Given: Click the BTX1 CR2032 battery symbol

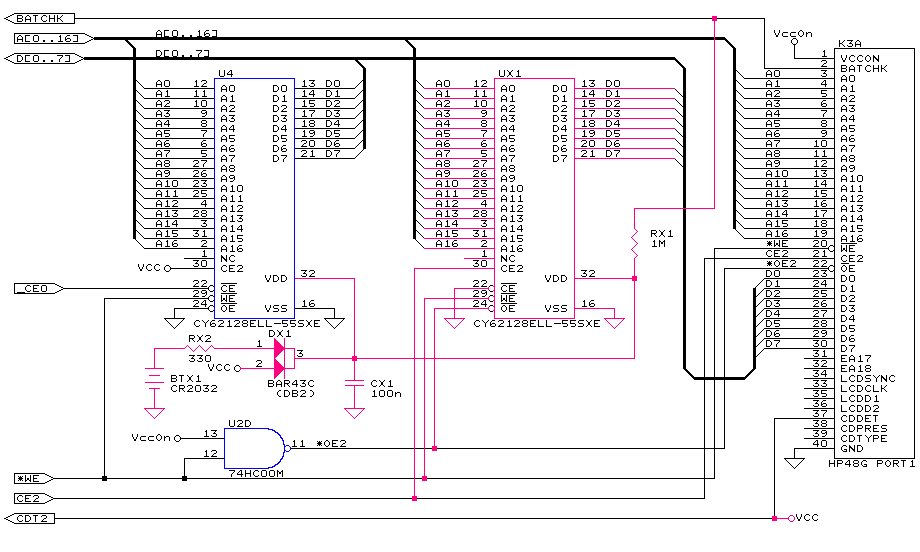Looking at the screenshot, I should click(154, 379).
